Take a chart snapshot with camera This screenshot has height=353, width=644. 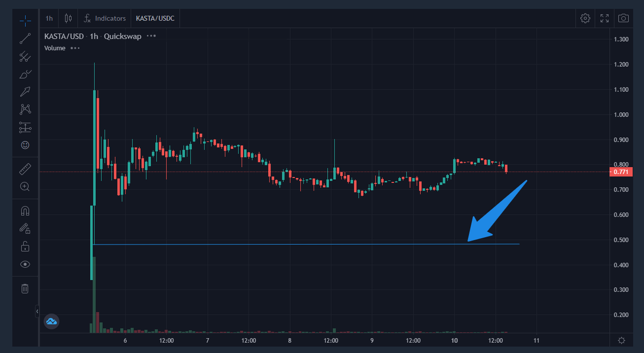623,18
